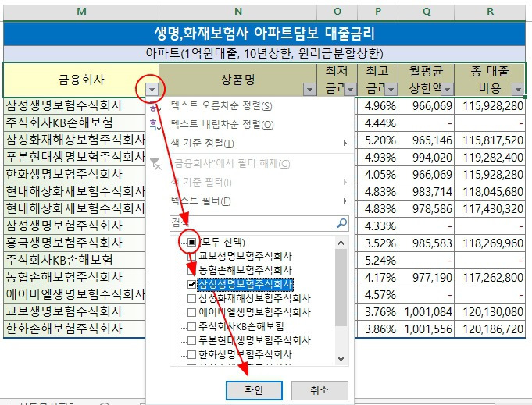532x405 pixels.
Task: Click the 5.20% rate cell
Action: click(377, 140)
